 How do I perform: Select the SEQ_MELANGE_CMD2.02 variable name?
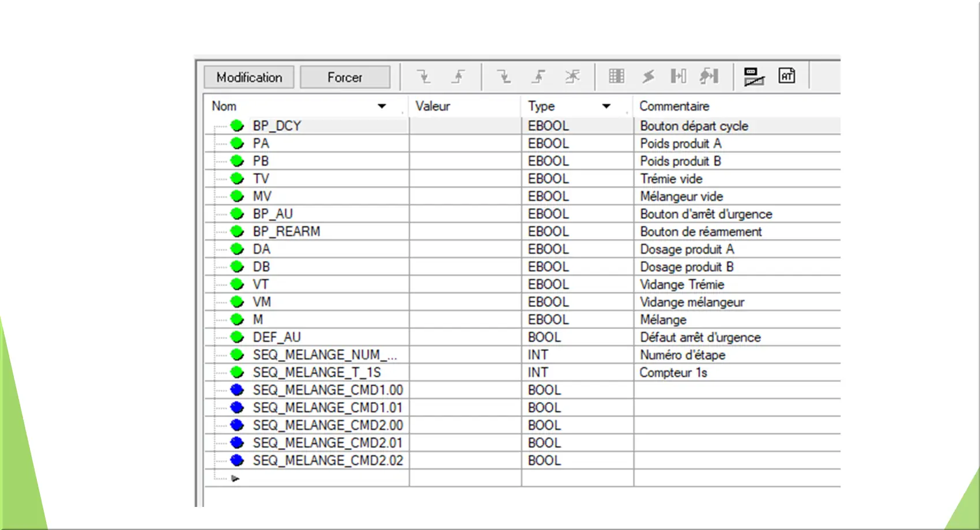[328, 460]
